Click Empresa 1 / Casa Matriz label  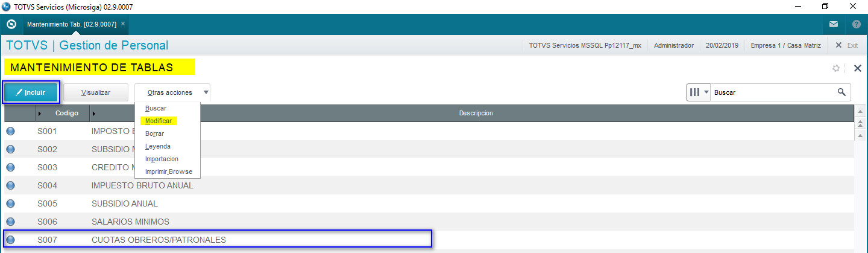click(787, 45)
